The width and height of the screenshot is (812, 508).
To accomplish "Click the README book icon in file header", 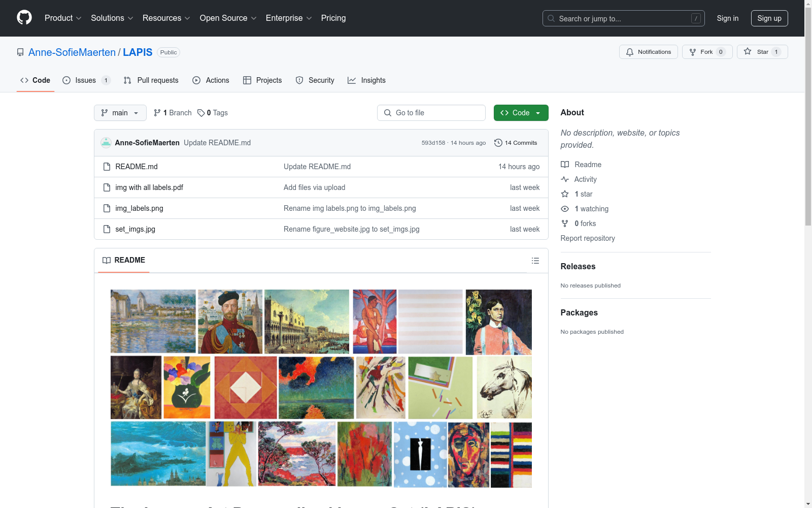I will click(x=107, y=260).
